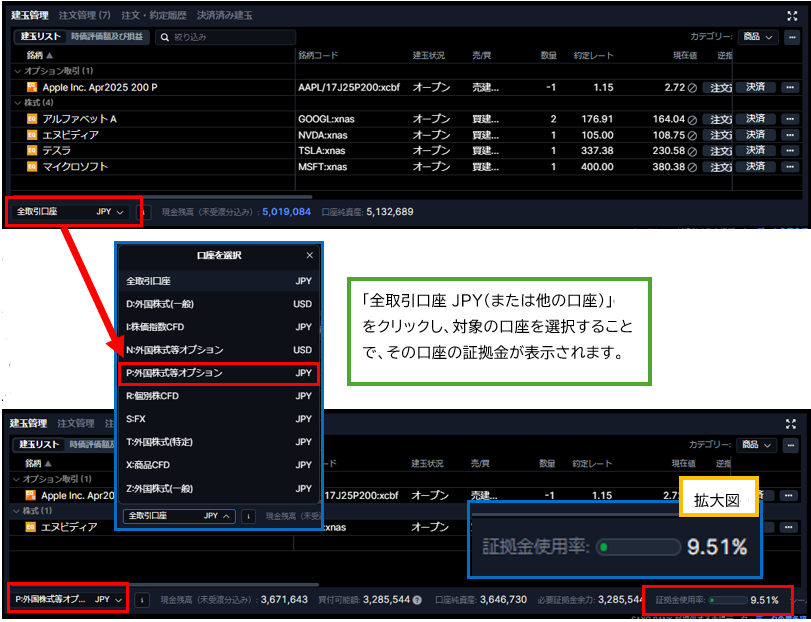Open three-dot menu for テスラ row

tap(789, 151)
